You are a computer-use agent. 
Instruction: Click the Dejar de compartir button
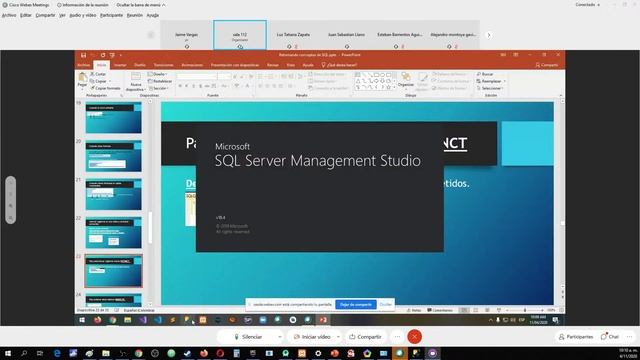356,304
